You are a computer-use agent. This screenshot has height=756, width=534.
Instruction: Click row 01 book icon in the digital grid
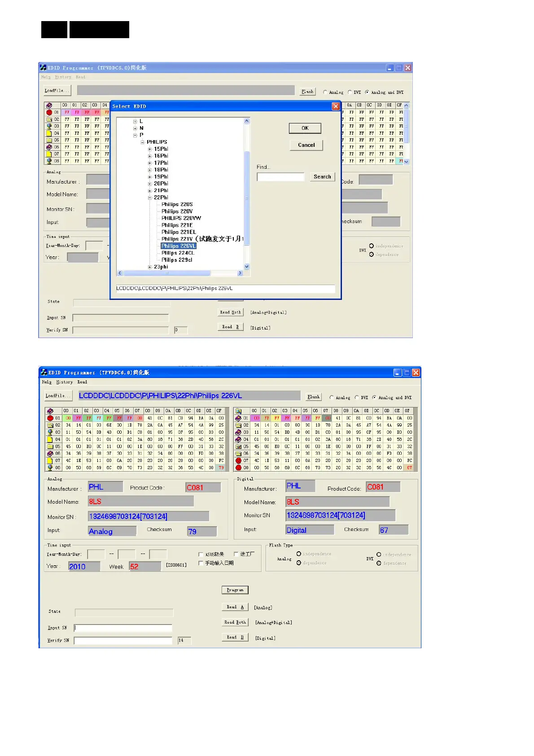(x=239, y=418)
